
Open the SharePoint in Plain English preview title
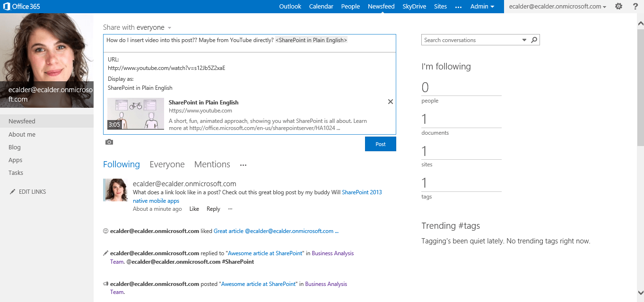coord(203,103)
